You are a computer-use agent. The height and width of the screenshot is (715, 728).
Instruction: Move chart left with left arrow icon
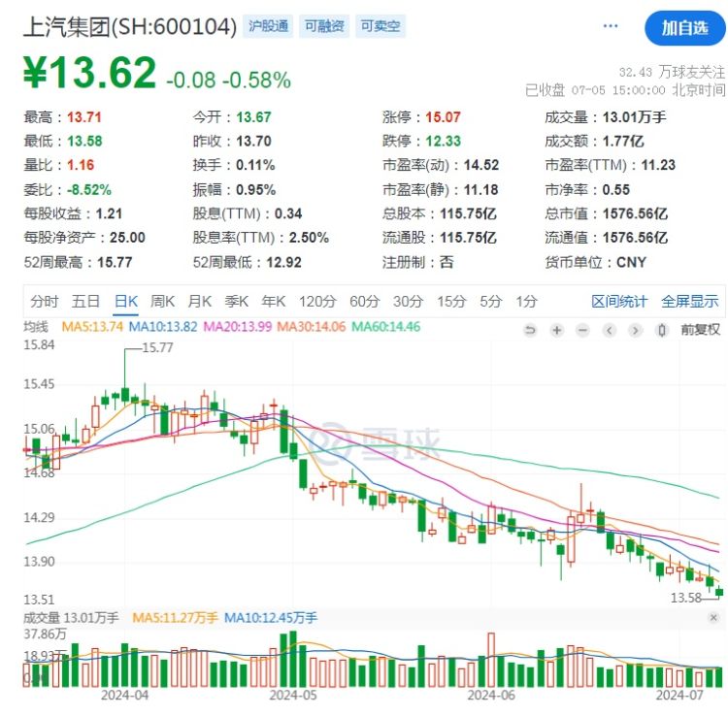[x=610, y=331]
